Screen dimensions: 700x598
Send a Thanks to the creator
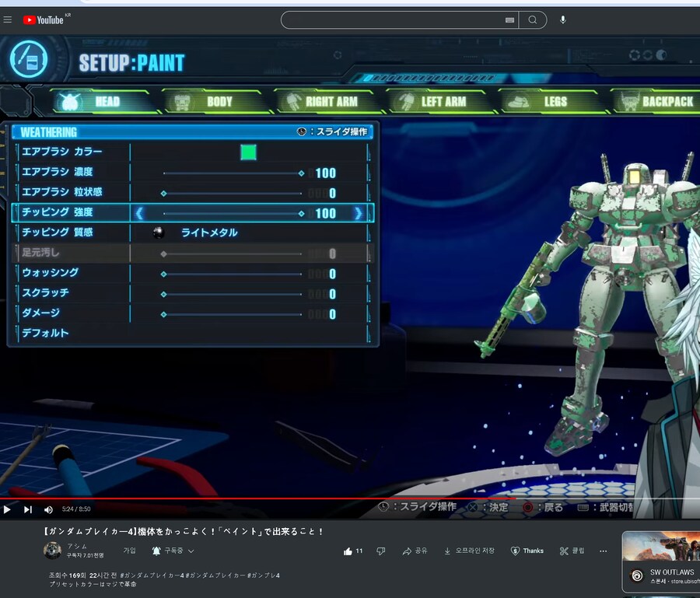pyautogui.click(x=527, y=551)
